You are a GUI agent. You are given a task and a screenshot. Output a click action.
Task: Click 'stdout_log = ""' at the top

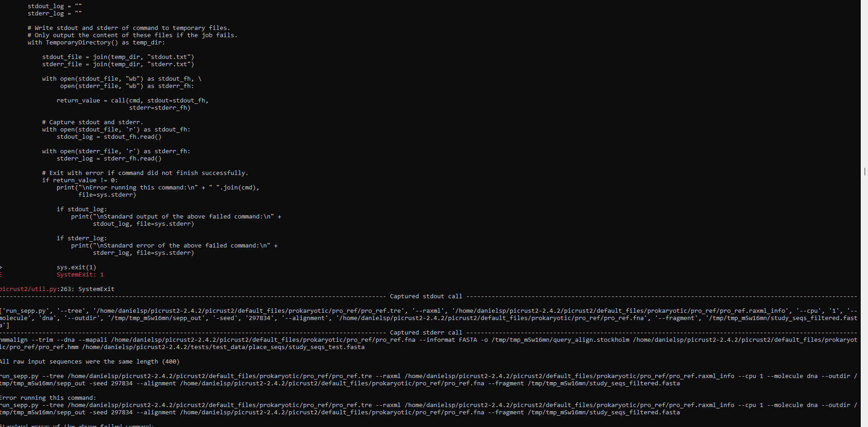point(55,6)
